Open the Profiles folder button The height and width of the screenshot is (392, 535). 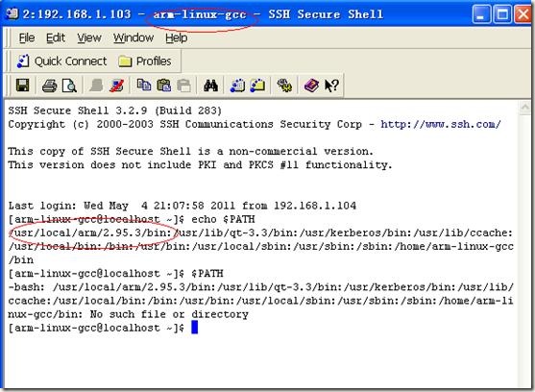145,61
